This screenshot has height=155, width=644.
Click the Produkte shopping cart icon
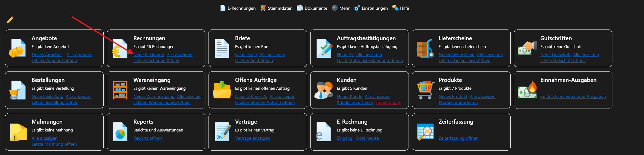click(x=425, y=90)
